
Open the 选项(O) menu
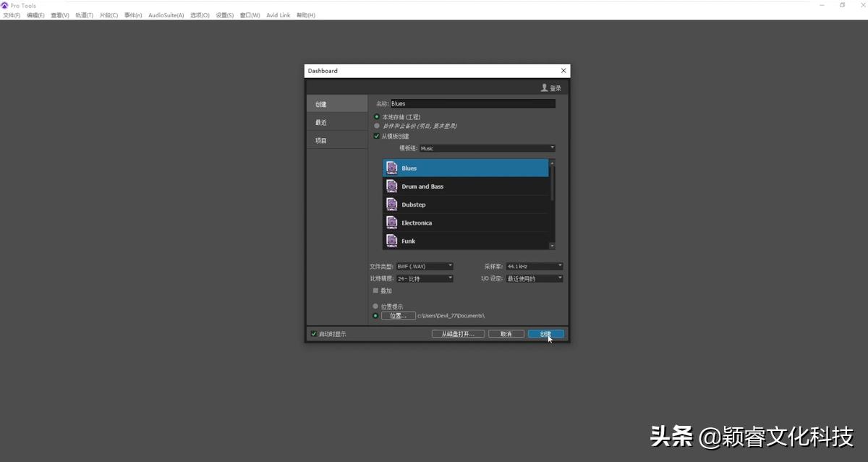(200, 15)
